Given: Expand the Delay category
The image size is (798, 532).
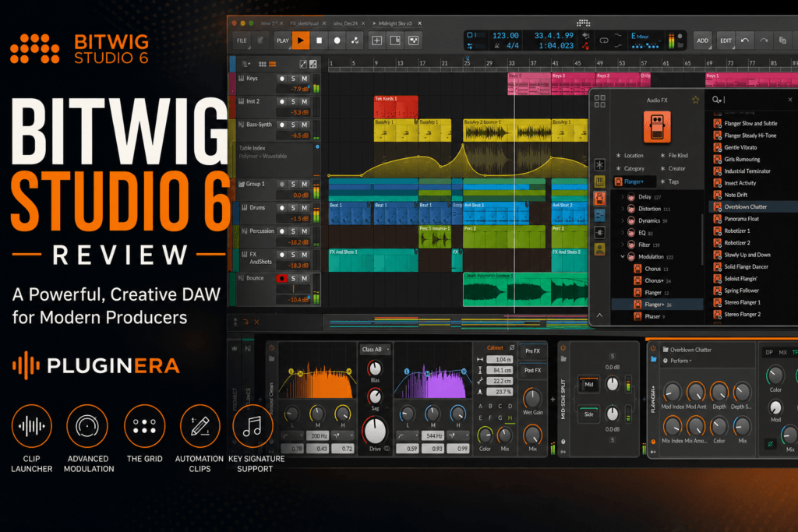Looking at the screenshot, I should (x=623, y=196).
